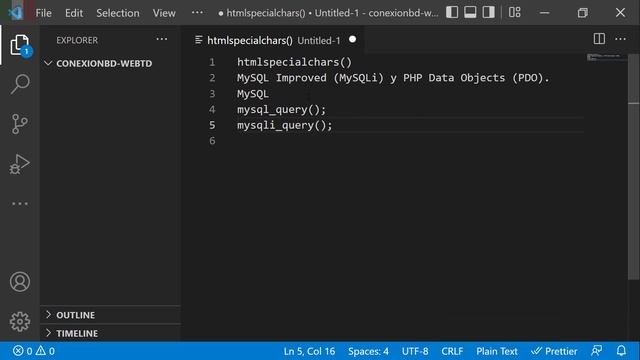Open the Source Control view
This screenshot has height=360, width=640.
pyautogui.click(x=20, y=124)
